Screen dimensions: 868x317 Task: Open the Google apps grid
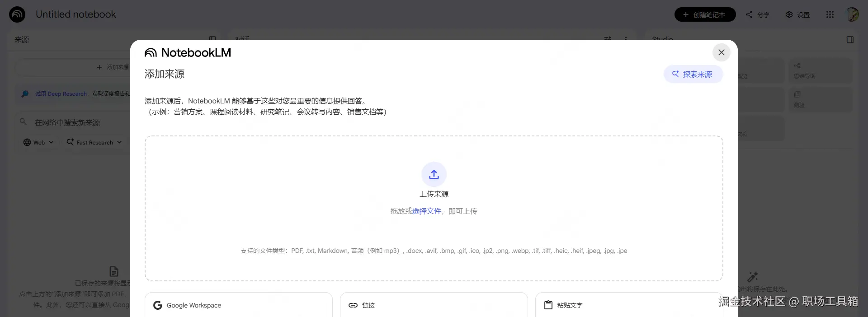[x=830, y=14]
